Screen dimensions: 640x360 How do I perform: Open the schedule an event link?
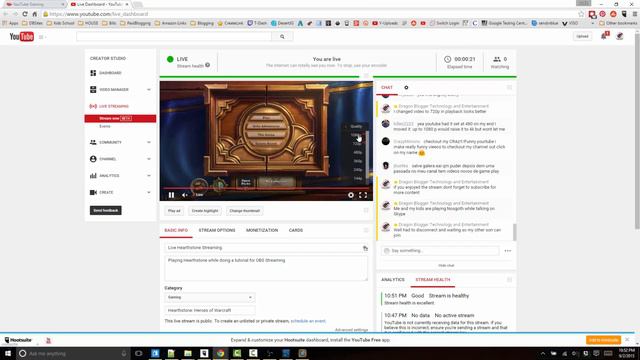tap(308, 321)
